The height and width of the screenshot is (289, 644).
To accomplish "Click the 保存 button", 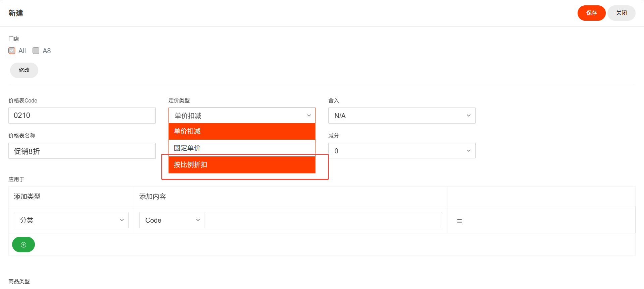I will [x=591, y=13].
